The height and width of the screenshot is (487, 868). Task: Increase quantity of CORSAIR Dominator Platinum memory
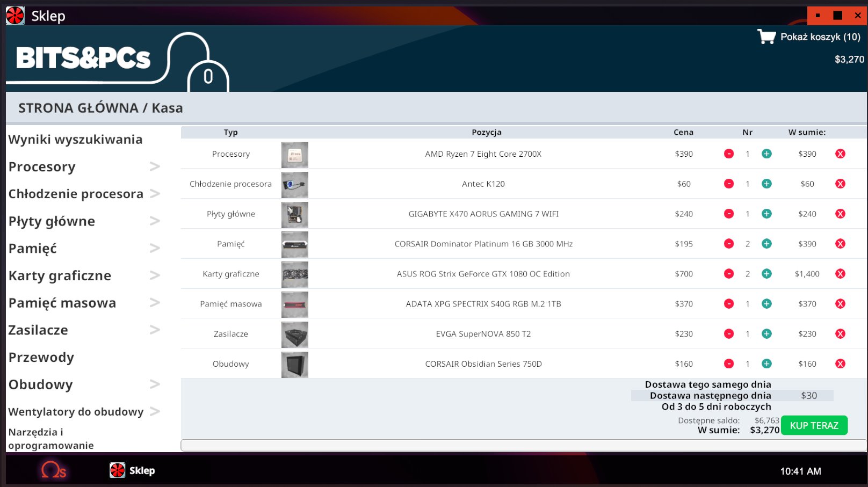766,244
